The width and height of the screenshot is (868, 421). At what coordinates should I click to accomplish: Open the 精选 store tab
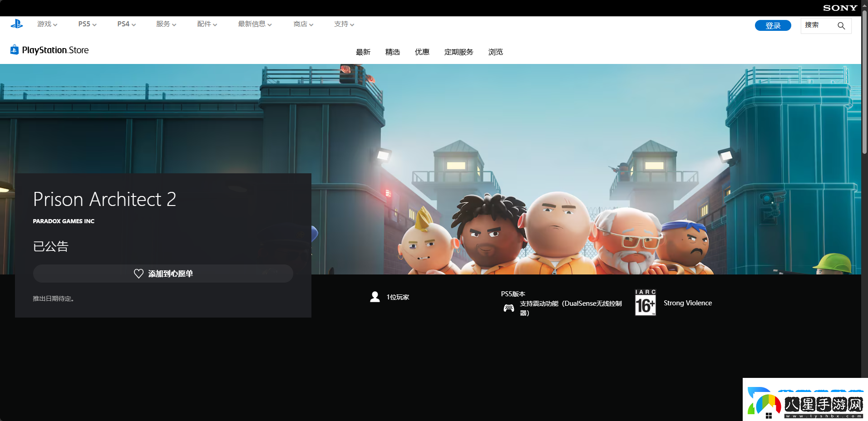(393, 52)
